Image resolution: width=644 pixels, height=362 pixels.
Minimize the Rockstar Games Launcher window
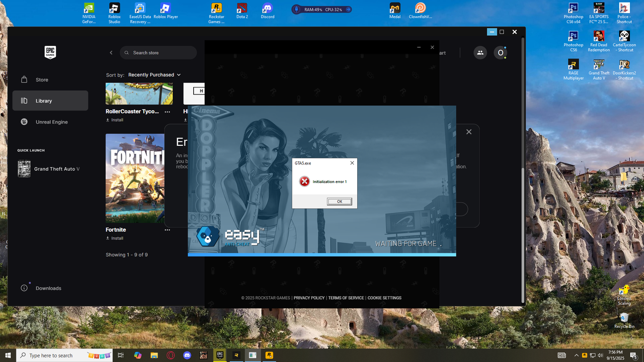[x=419, y=47]
